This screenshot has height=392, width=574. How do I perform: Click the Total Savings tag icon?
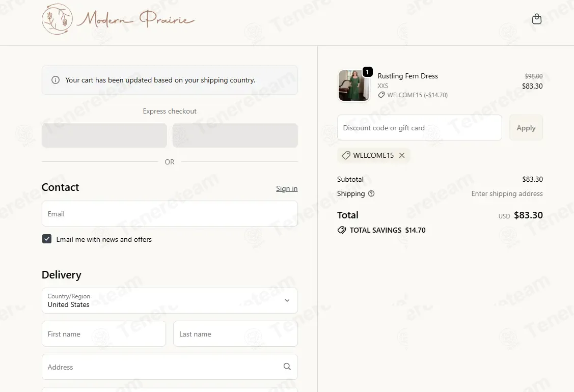[x=342, y=230]
